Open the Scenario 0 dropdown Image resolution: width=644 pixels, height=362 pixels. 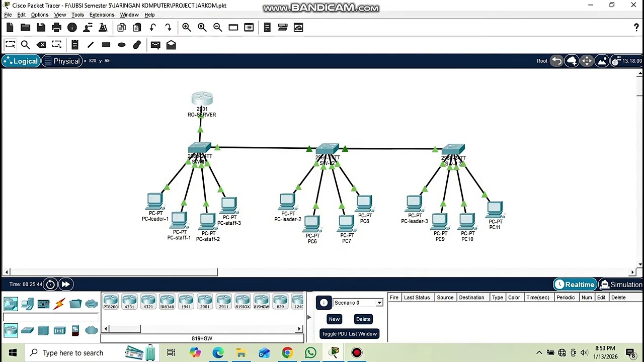pyautogui.click(x=358, y=303)
